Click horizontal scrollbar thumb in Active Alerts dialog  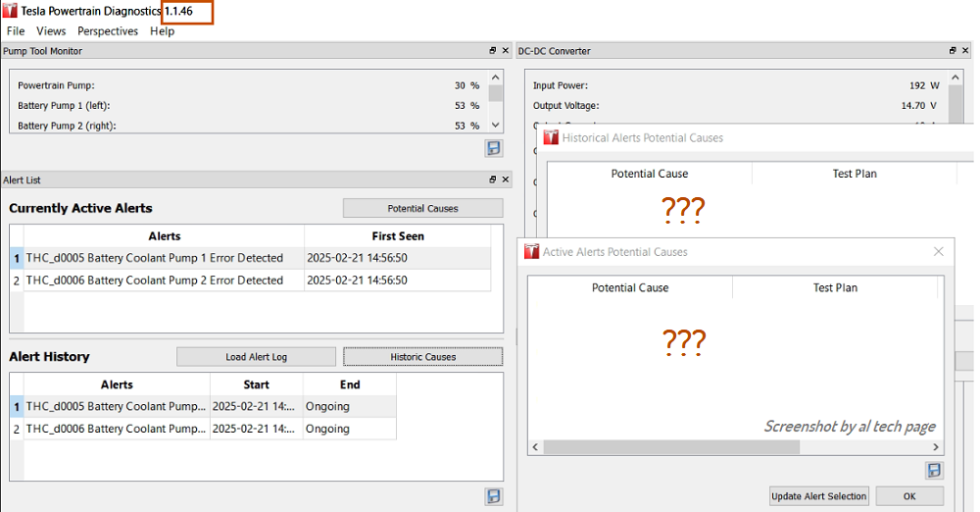pos(671,447)
